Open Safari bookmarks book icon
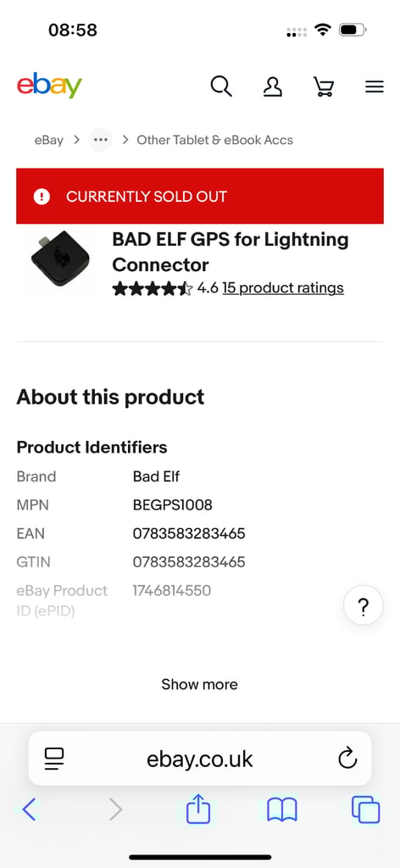The width and height of the screenshot is (400, 868). [x=282, y=810]
